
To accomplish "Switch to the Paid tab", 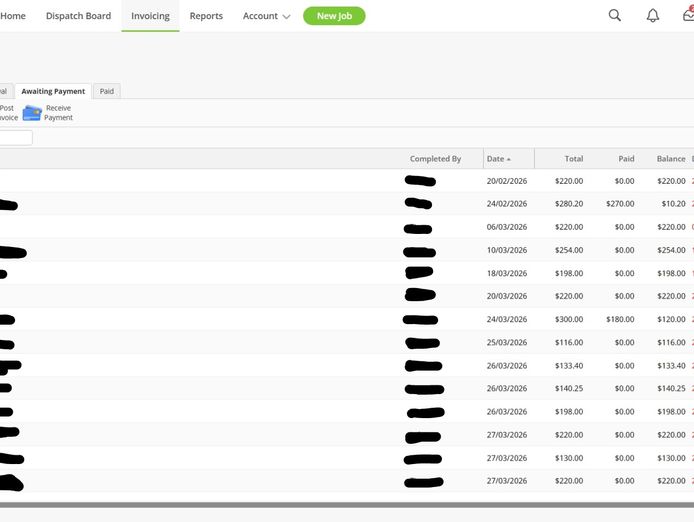I will pos(106,91).
